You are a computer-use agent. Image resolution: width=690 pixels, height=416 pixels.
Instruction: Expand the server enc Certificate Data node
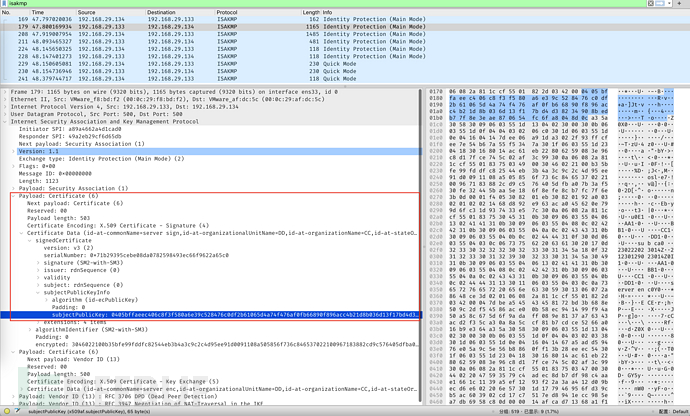(21, 389)
